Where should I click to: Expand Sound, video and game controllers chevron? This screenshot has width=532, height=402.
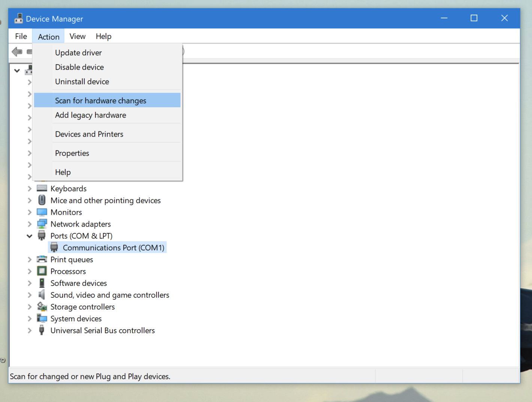(x=30, y=295)
